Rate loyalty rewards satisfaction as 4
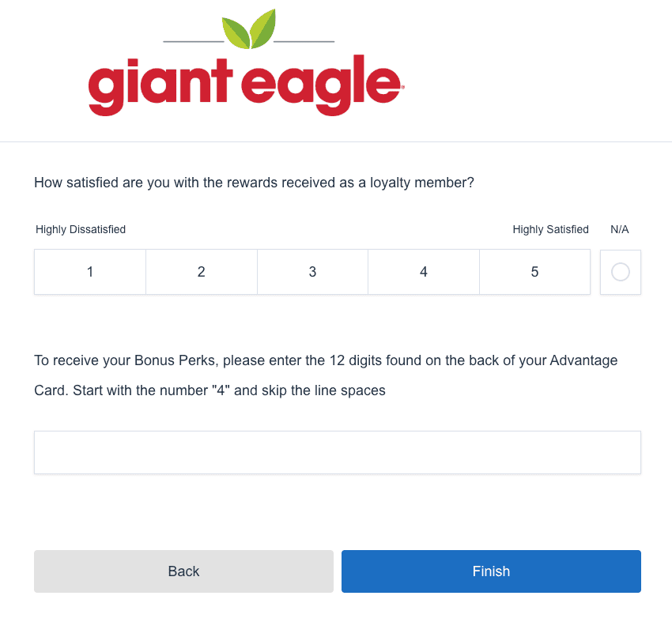672x622 pixels. coord(424,272)
